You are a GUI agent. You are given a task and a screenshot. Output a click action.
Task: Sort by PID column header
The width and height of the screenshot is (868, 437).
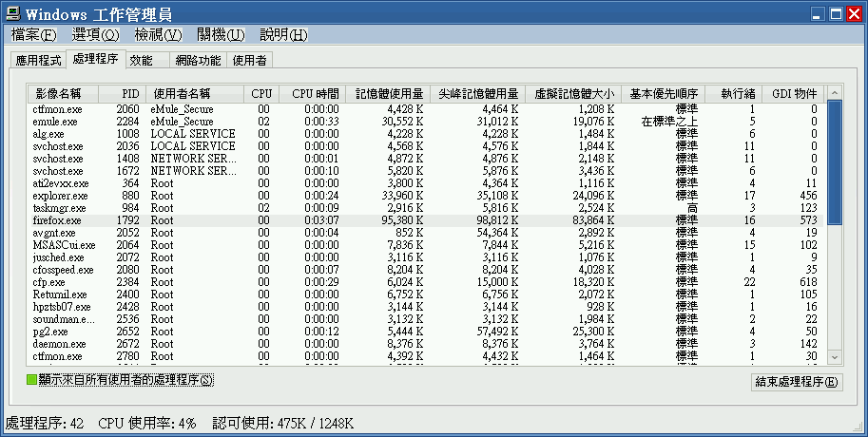(x=123, y=93)
